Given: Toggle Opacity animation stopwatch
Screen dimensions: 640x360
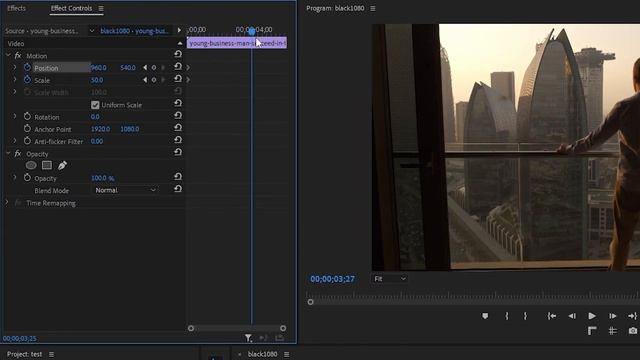Looking at the screenshot, I should pos(27,178).
